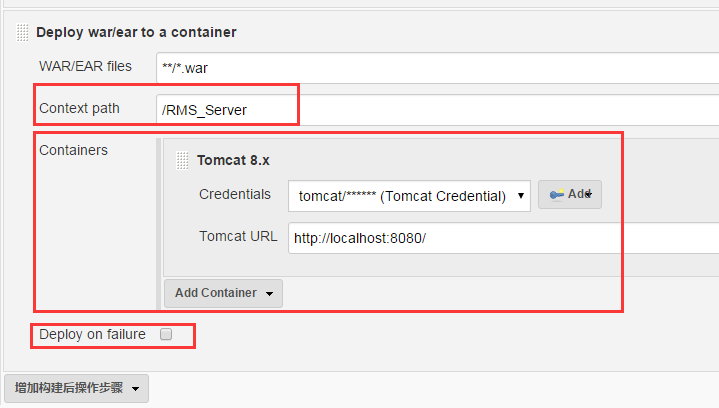Click the Containers label

[73, 150]
